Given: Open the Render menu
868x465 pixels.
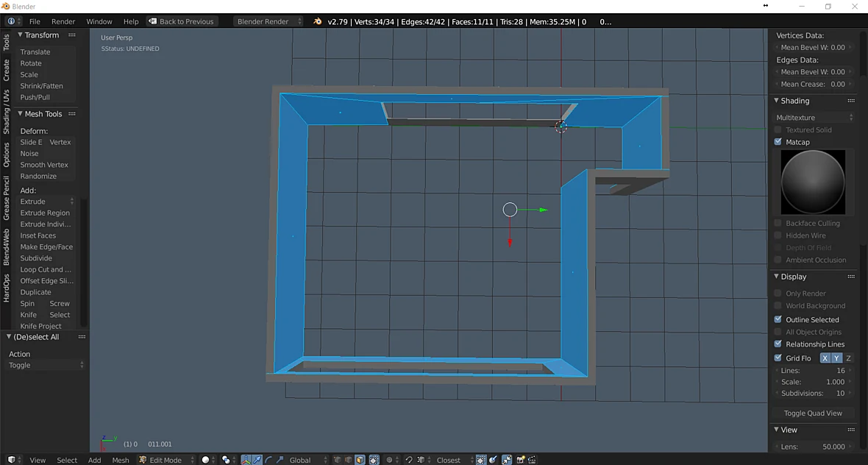Looking at the screenshot, I should point(63,21).
